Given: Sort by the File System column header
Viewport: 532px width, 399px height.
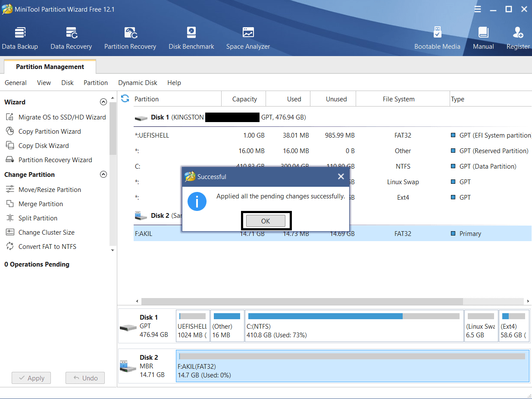Looking at the screenshot, I should click(398, 99).
